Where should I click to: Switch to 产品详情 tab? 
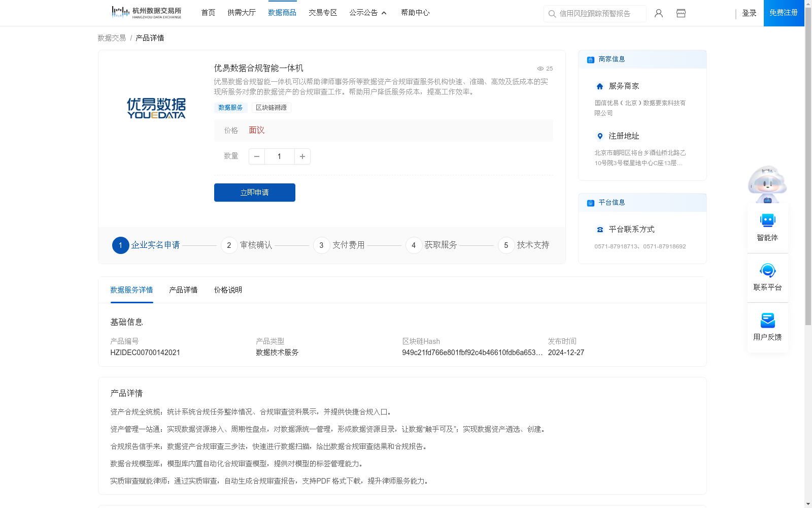point(183,290)
